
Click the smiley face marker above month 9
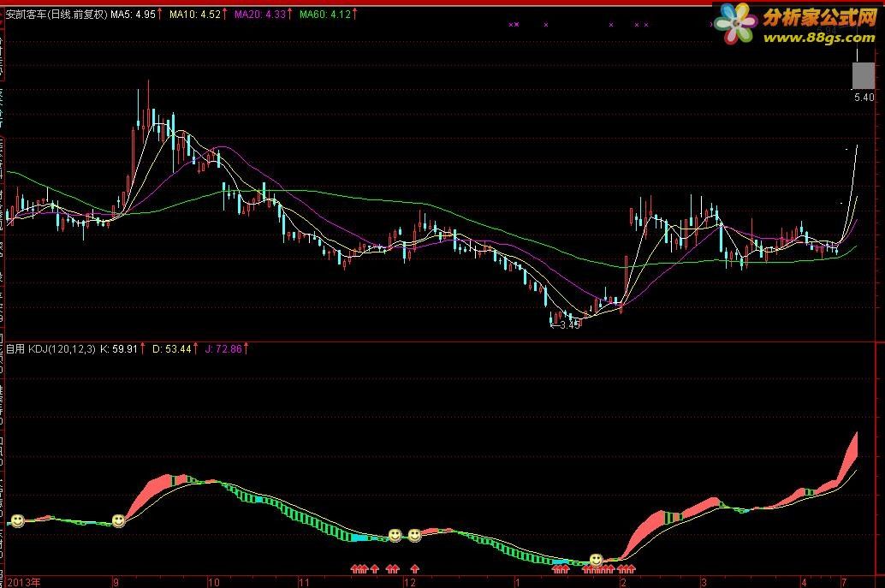118,521
